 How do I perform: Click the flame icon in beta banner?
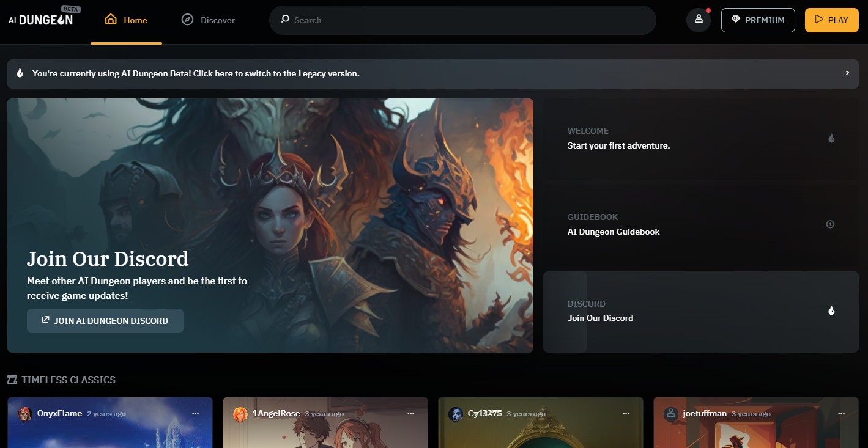(x=20, y=73)
